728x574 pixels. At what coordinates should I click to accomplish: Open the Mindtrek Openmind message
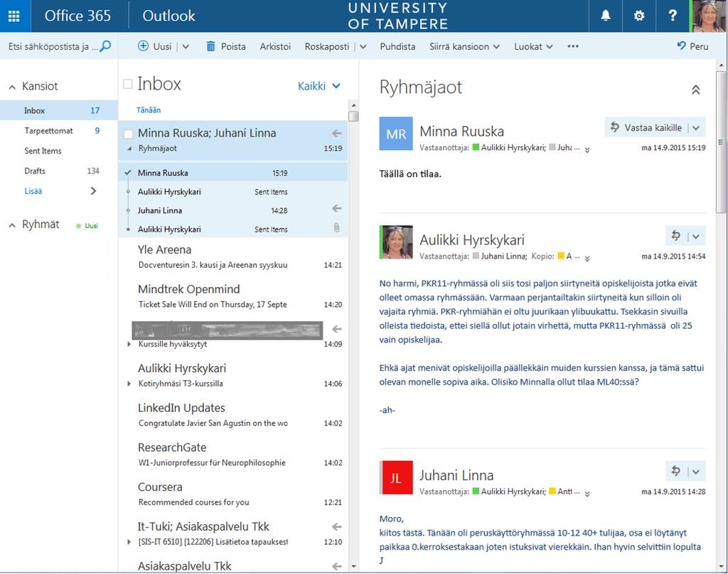click(x=233, y=296)
